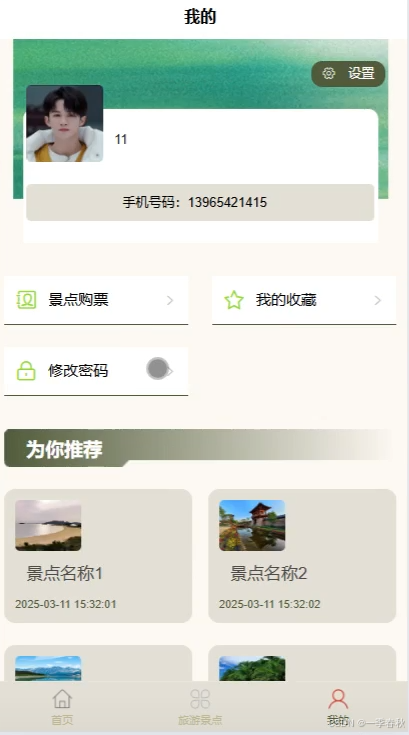Click the gear icon beside 设置
Viewport: 409px width, 735px height.
(x=329, y=74)
